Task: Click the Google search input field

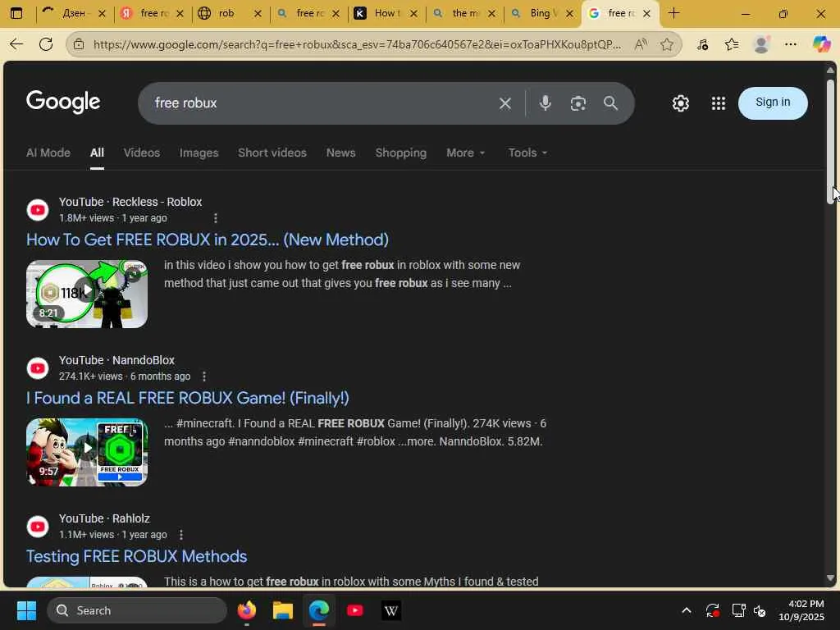Action: click(x=322, y=103)
